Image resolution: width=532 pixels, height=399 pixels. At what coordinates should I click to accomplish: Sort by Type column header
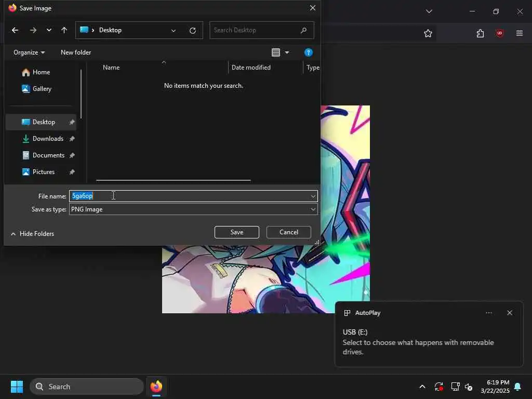coord(312,68)
